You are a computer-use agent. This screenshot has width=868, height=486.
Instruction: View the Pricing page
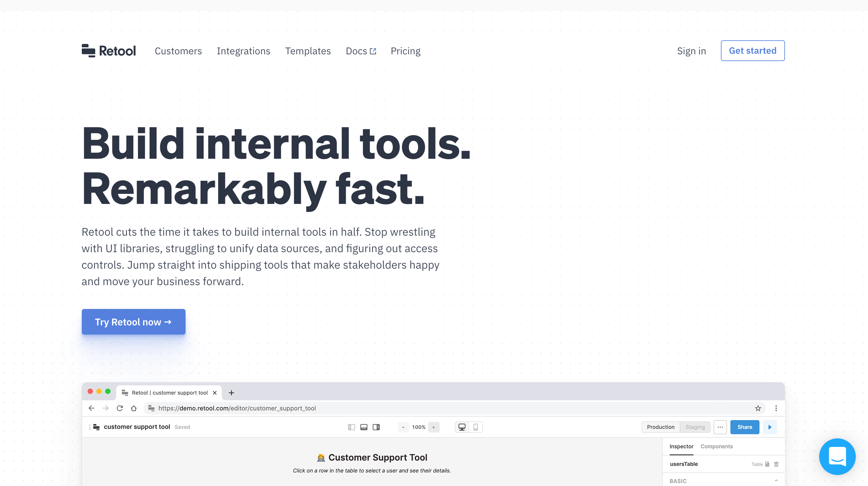click(405, 51)
